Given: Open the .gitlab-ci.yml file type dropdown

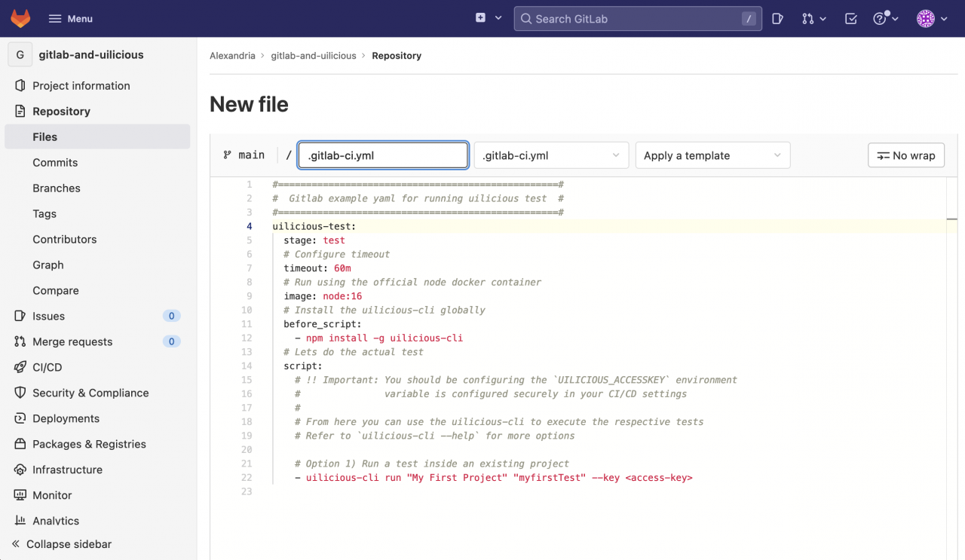Looking at the screenshot, I should pos(551,155).
